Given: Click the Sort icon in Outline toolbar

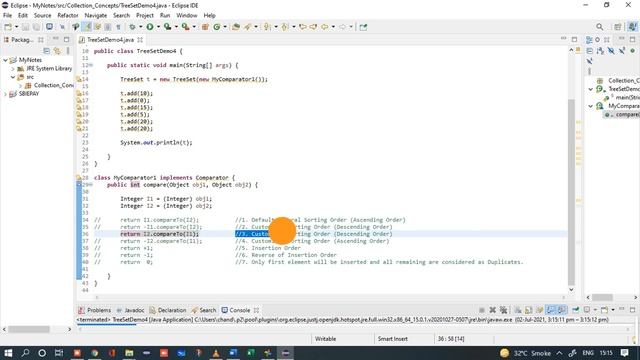Looking at the screenshot, I should point(600,51).
